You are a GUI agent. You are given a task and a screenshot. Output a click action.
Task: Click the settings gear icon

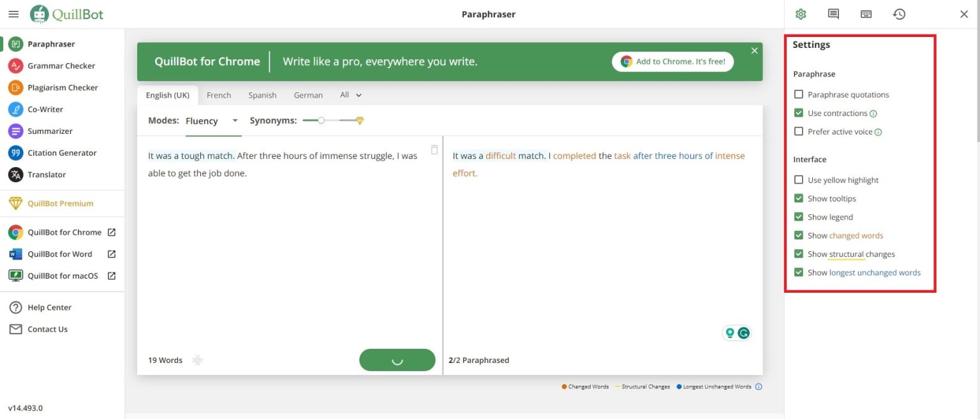801,14
